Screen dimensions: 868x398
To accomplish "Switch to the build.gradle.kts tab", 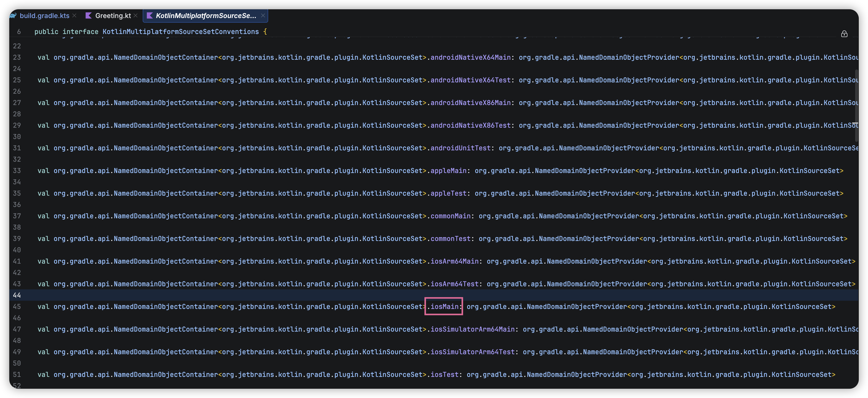I will click(x=44, y=15).
